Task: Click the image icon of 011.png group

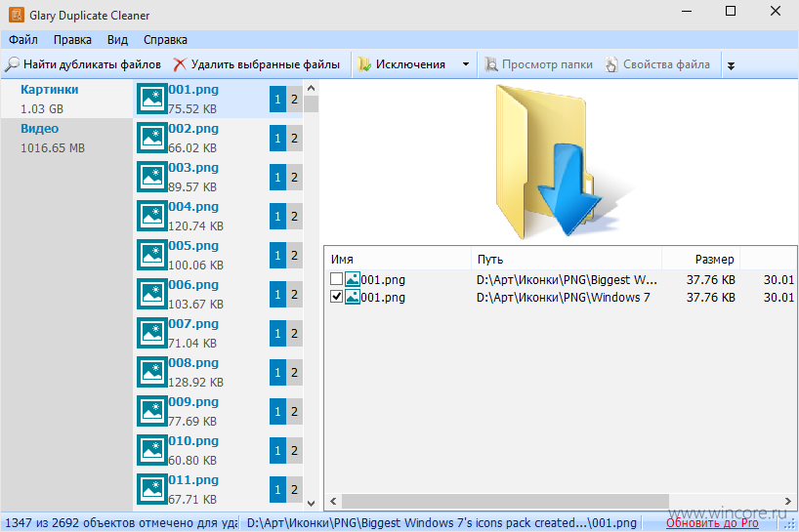Action: (151, 490)
